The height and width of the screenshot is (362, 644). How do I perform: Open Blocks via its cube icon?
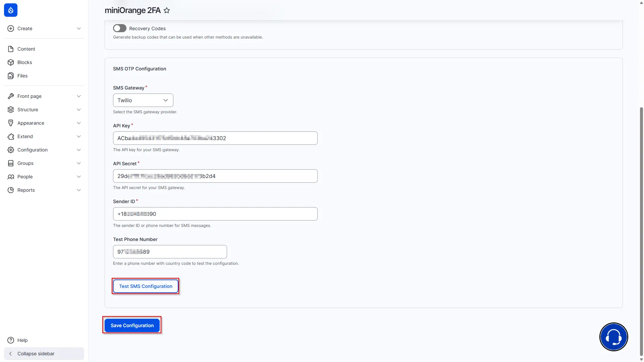click(x=11, y=62)
